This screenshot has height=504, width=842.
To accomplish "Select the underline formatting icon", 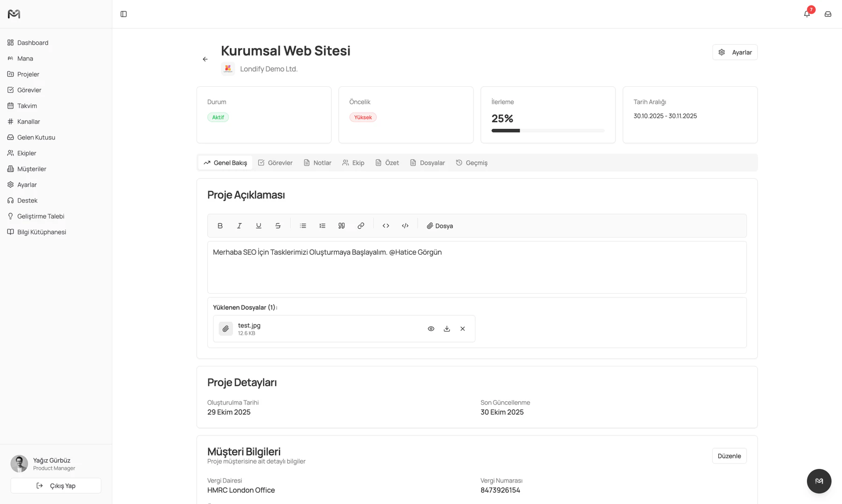I will point(258,225).
